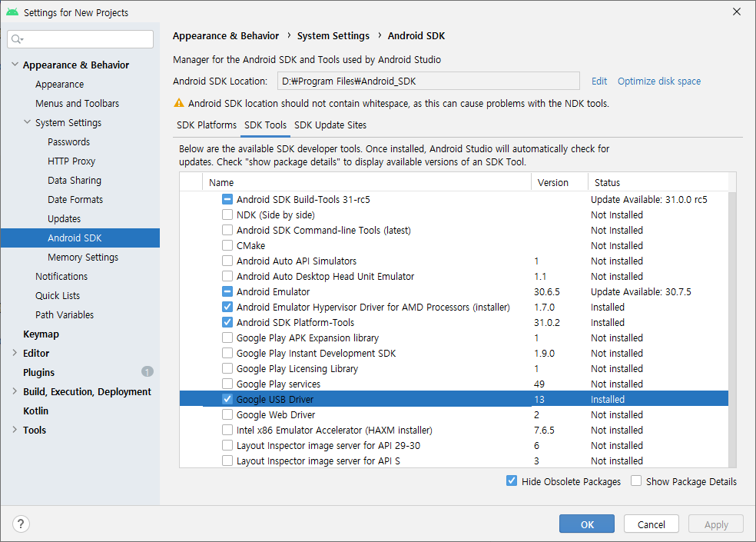Click the Plugins update count badge
The image size is (756, 542).
click(x=147, y=371)
